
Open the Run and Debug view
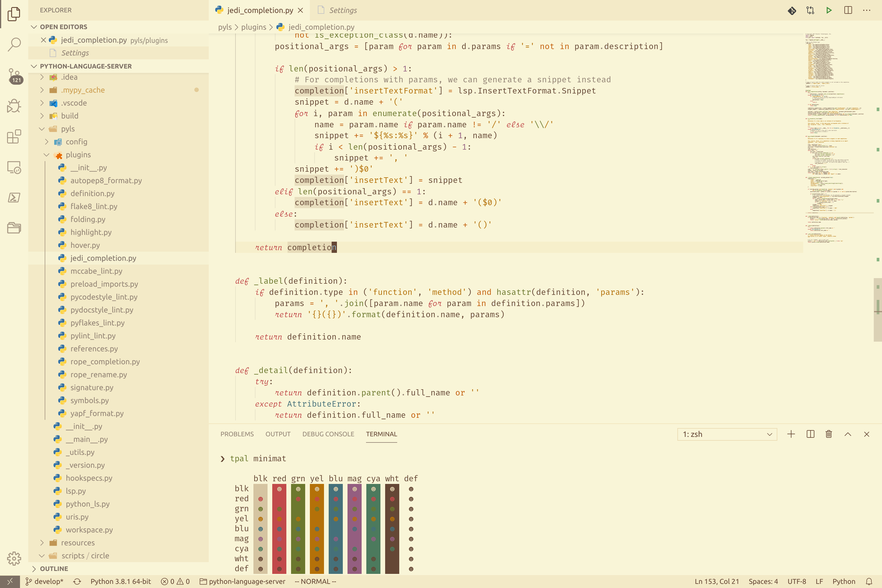[14, 106]
